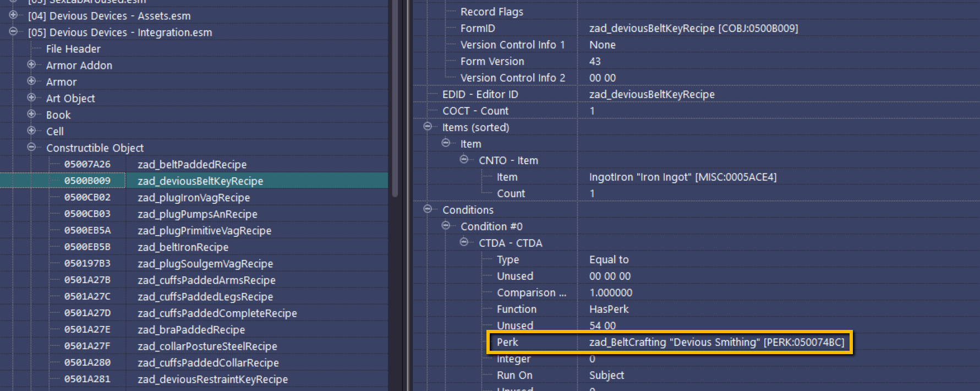Select the Art Object tree entry
980x391 pixels.
pyautogui.click(x=70, y=99)
